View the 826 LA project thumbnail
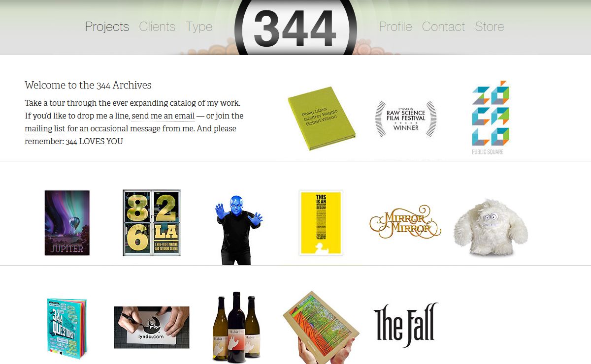 click(x=152, y=223)
